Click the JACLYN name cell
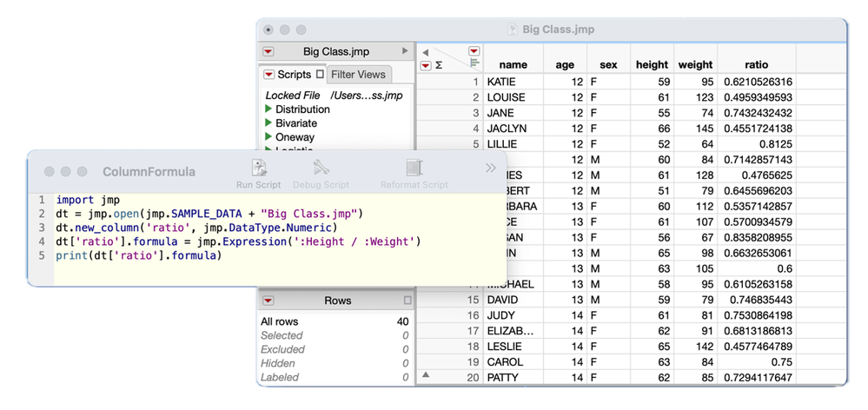Screen dimensions: 868x410 [514, 129]
